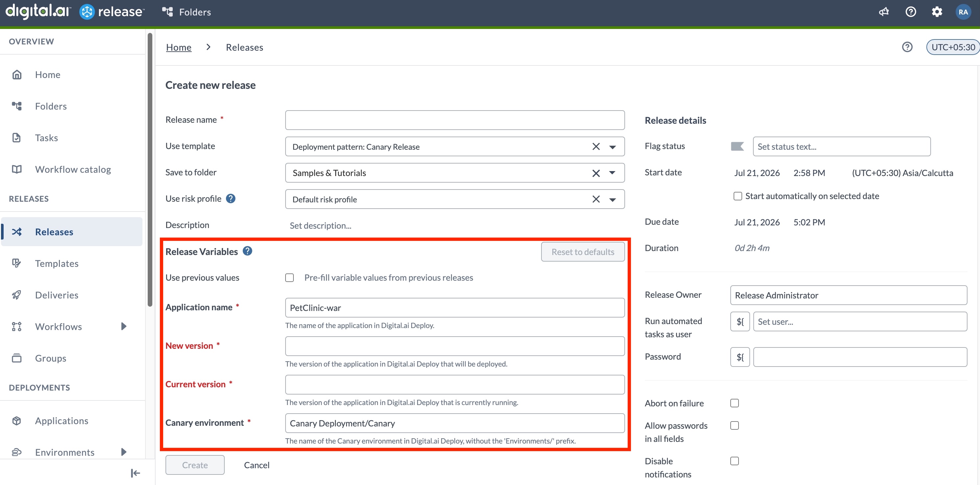Open Workflow catalog in the sidebar

coord(72,169)
